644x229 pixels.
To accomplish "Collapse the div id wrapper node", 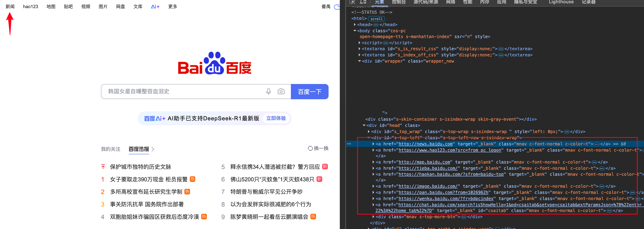I will [x=359, y=61].
